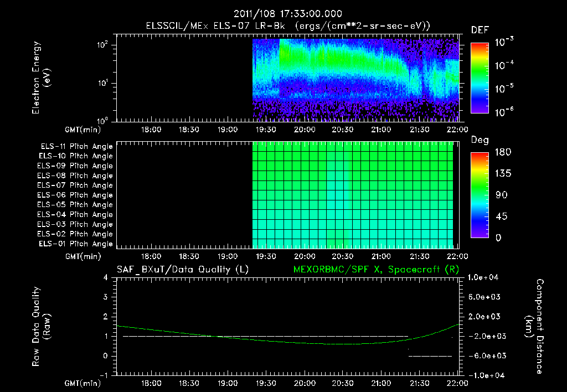Click the plot title '2011/108 17:33:00.000'

click(x=287, y=14)
